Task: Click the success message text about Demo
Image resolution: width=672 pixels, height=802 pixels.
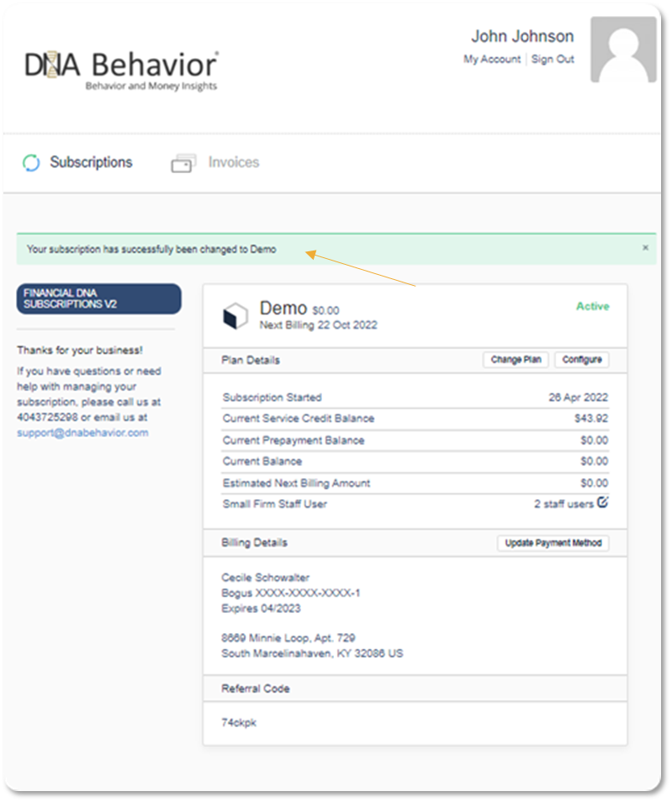Action: [151, 249]
